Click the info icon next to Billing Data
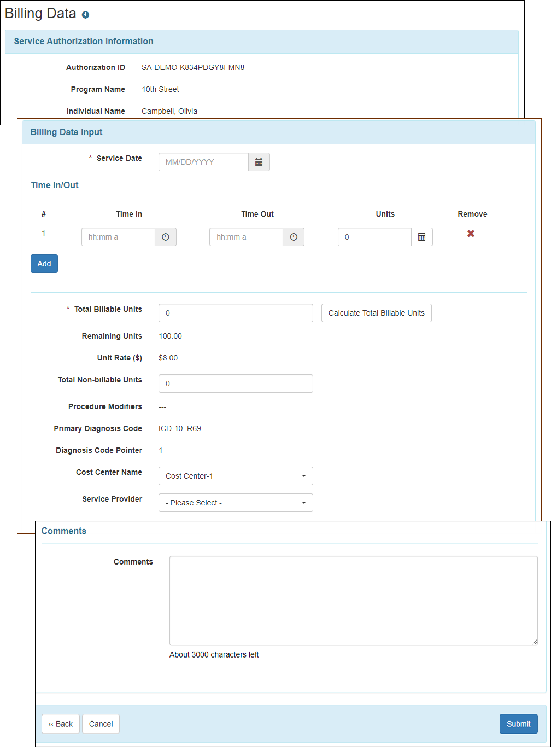Screen dimensions: 557x756 [x=85, y=14]
